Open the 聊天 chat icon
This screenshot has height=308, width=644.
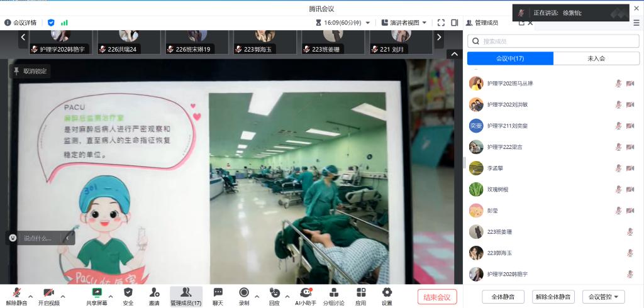(x=218, y=296)
